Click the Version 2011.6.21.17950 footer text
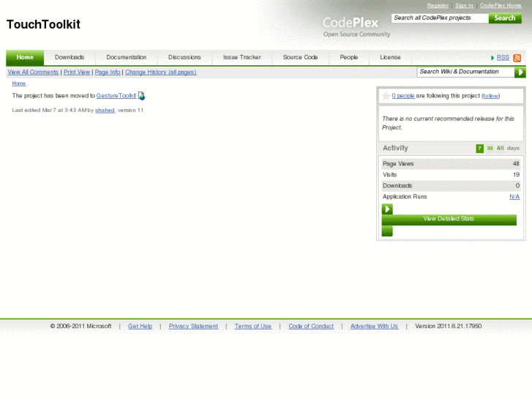The height and width of the screenshot is (399, 532). click(x=448, y=327)
